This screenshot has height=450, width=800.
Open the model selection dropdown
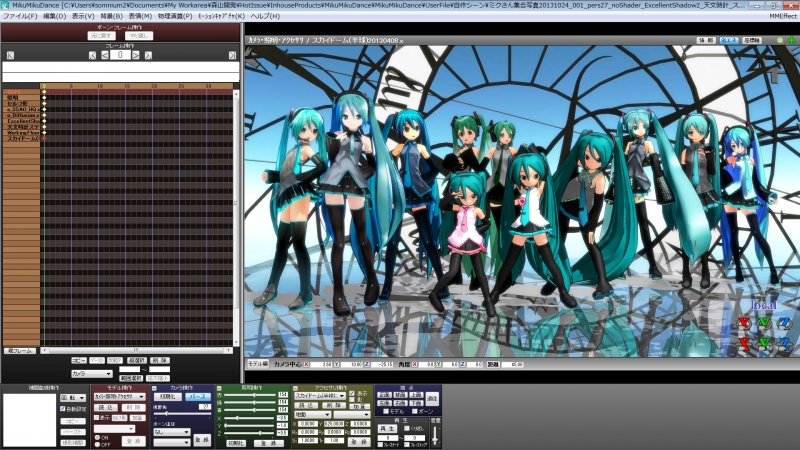(119, 396)
